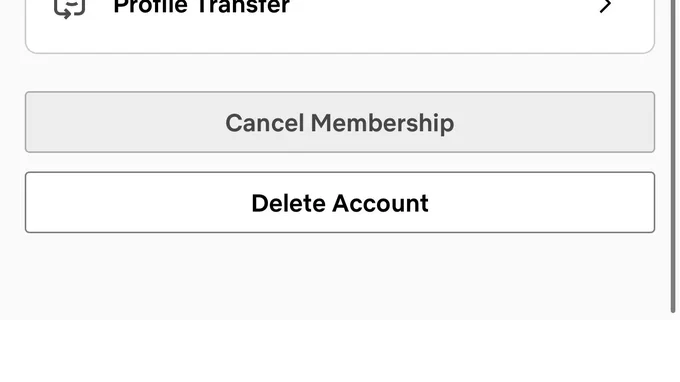This screenshot has height=382, width=680.
Task: Select the white outlined Delete Account option
Action: (x=340, y=202)
